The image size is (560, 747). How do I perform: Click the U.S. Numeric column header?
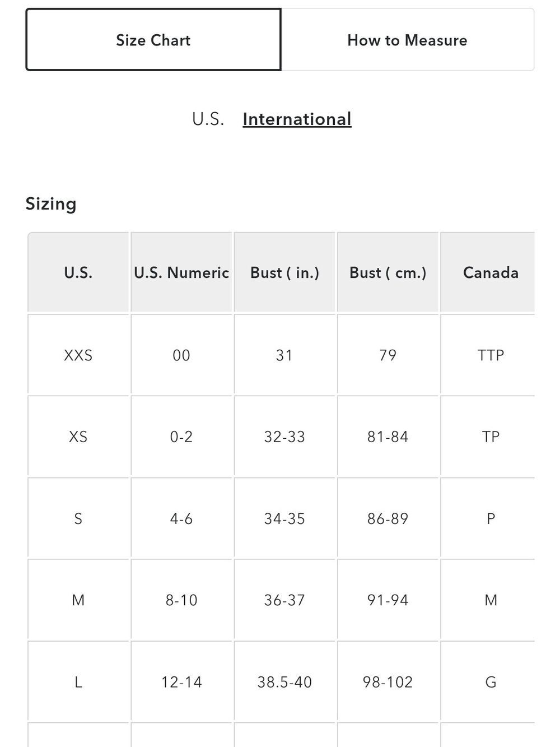click(x=181, y=272)
